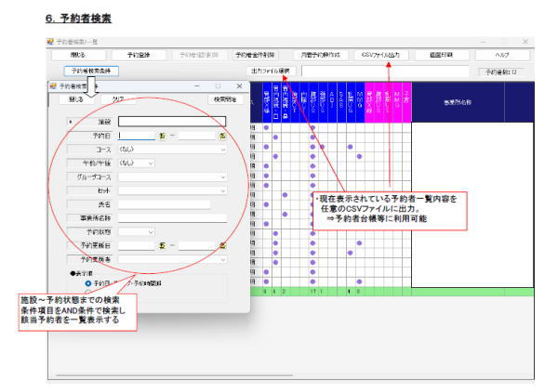
Task: Click the 出力ファイル選択 button
Action: [271, 71]
